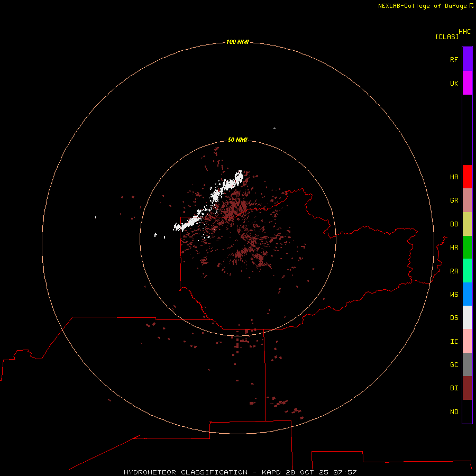Click the purple RF legend color swatch
Image resolution: width=476 pixels, height=476 pixels.
(x=467, y=59)
